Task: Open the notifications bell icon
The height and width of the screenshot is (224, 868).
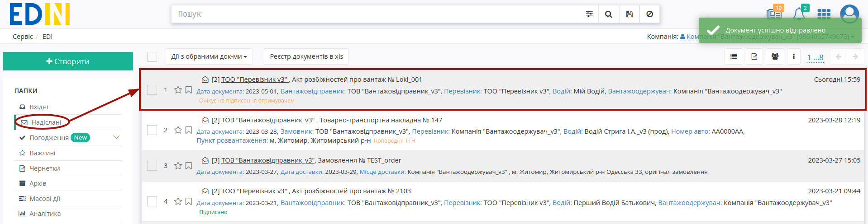Action: coord(799,14)
